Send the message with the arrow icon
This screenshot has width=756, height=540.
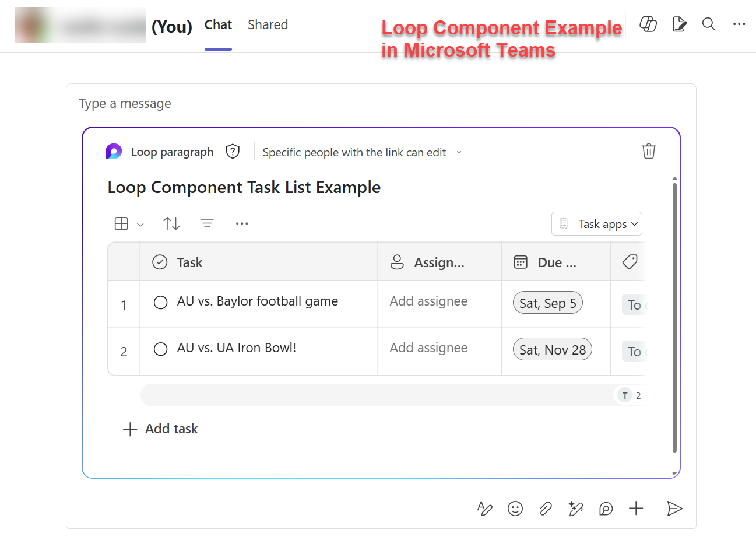point(674,509)
